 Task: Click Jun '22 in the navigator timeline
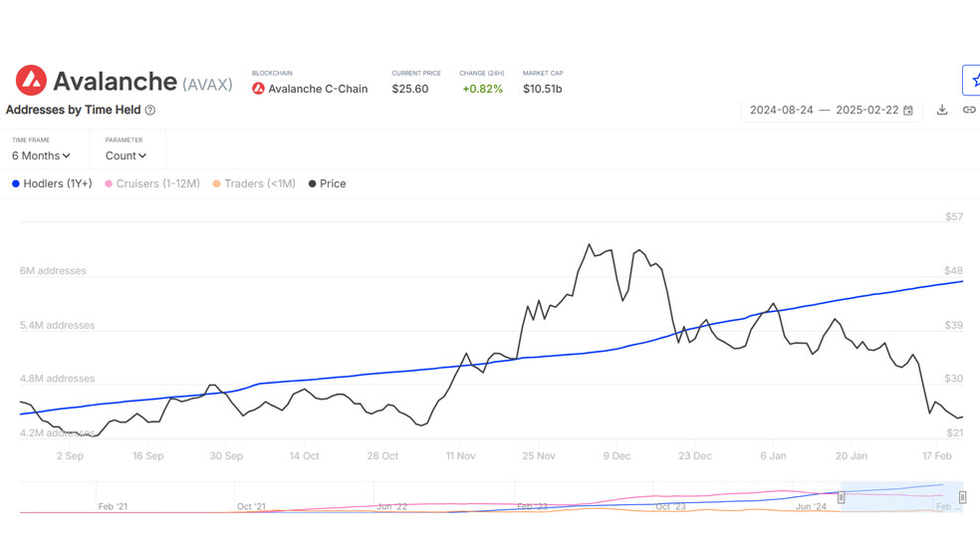point(391,506)
